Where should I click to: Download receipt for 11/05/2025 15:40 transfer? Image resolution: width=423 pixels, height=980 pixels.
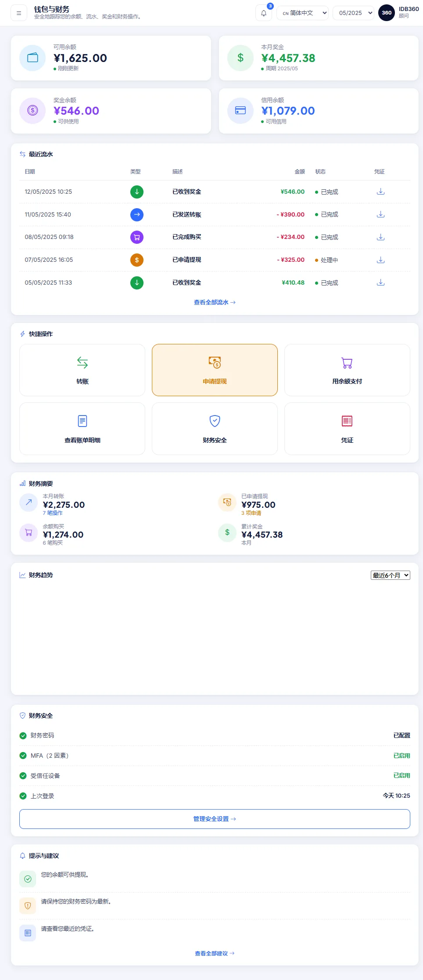(381, 214)
